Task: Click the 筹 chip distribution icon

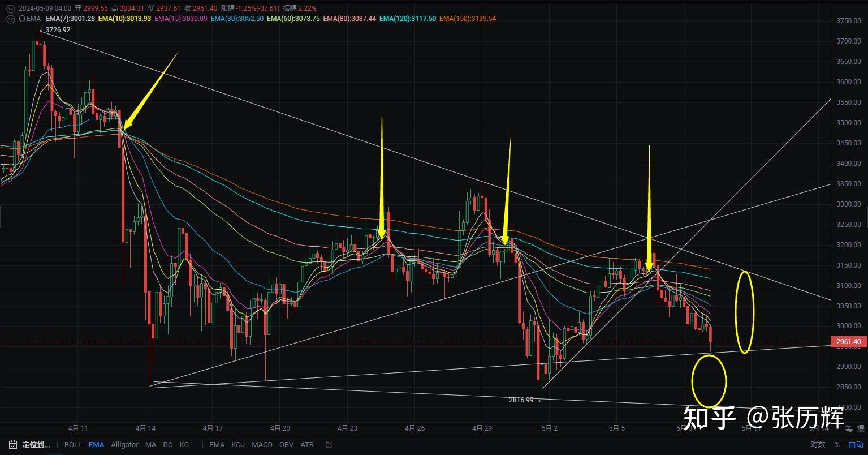Action: (x=849, y=428)
